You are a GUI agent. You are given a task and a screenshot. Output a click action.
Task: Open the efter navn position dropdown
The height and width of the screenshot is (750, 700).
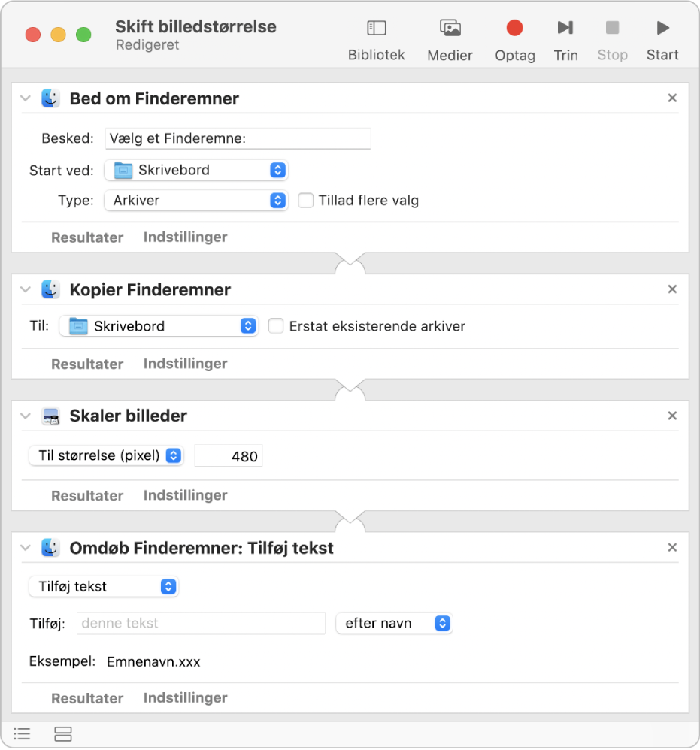click(x=393, y=623)
